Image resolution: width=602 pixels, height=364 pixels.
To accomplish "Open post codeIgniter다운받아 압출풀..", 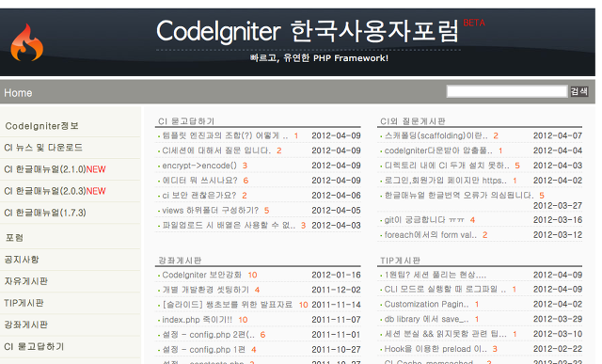I will 438,150.
